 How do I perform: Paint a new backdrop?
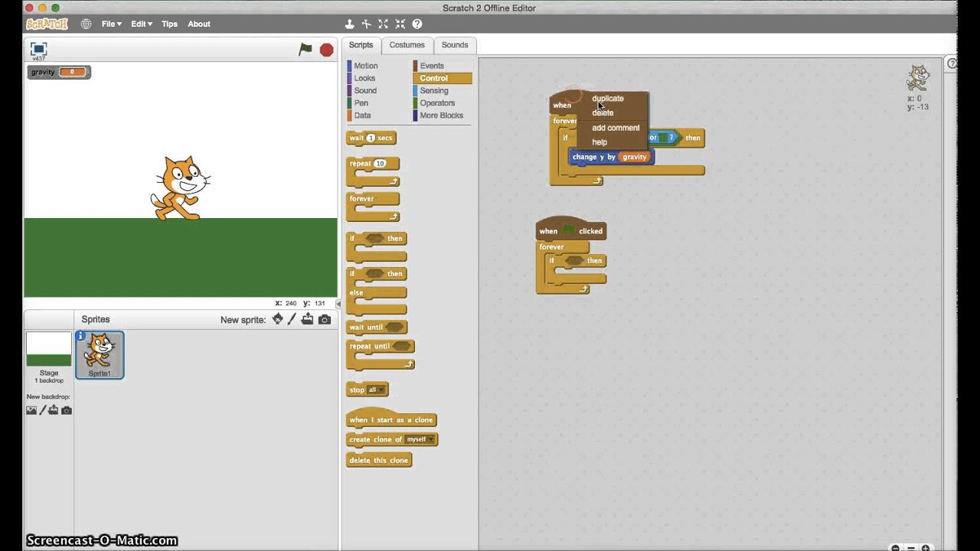click(43, 410)
